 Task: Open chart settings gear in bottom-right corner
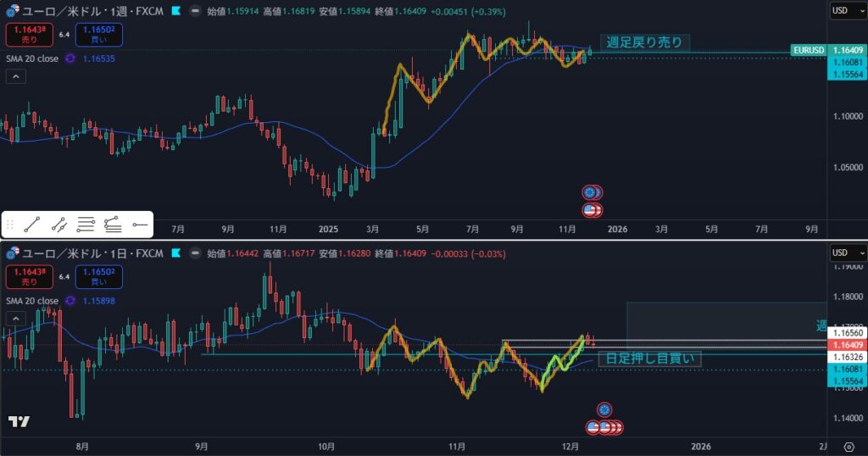click(849, 446)
